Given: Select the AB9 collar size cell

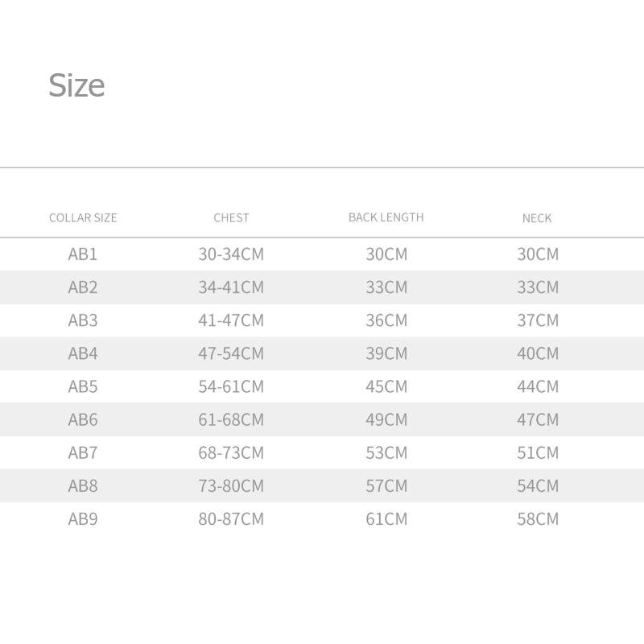Looking at the screenshot, I should (x=83, y=518).
